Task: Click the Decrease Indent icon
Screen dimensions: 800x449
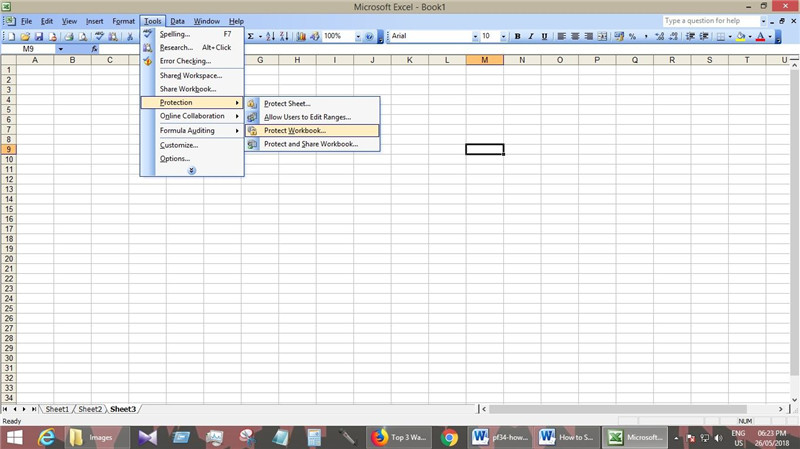Action: point(690,36)
